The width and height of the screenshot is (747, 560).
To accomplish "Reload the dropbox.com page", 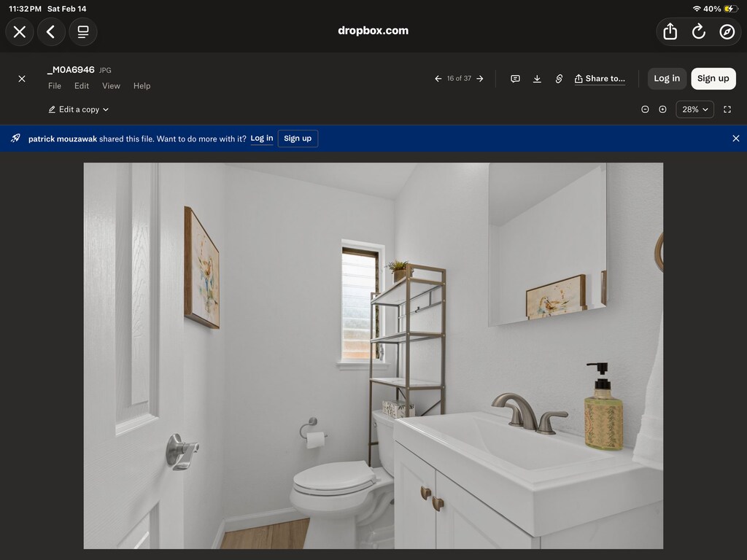I will pos(699,31).
